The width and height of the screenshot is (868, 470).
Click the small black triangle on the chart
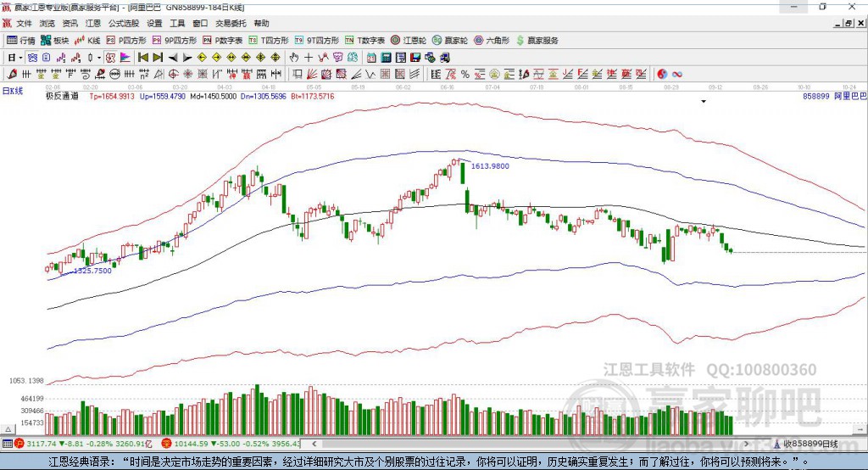point(704,102)
